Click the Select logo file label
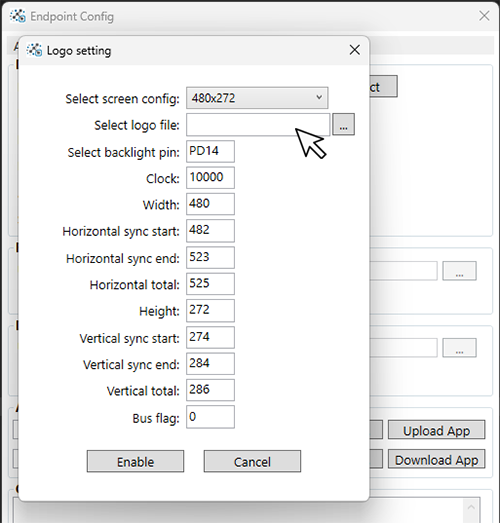500x523 pixels. (x=137, y=125)
